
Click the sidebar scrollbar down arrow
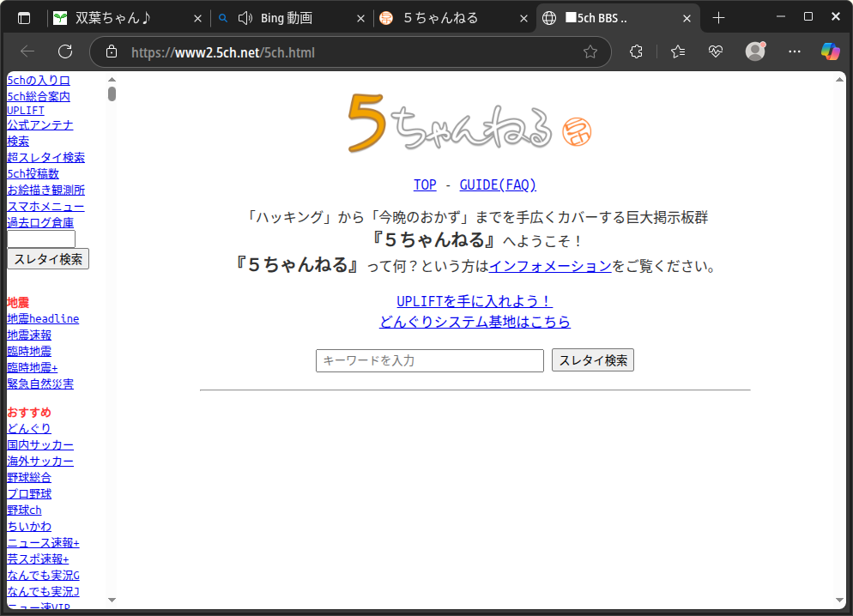[x=112, y=599]
